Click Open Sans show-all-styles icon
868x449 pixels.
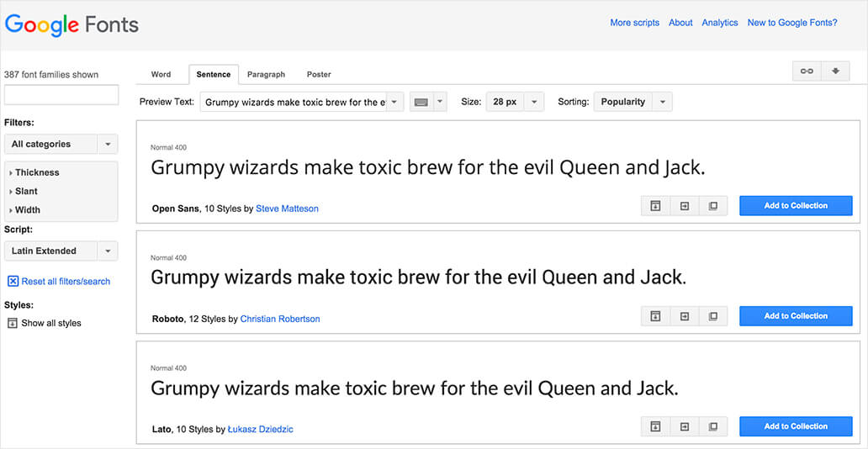655,206
